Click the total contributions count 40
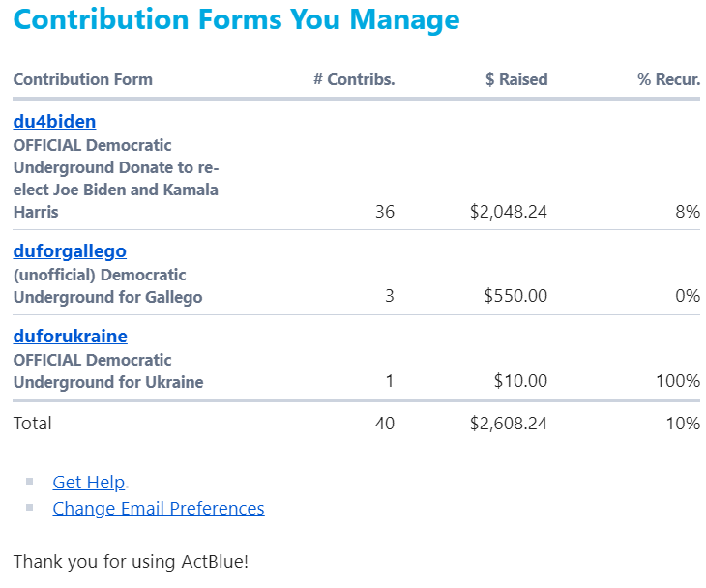The width and height of the screenshot is (706, 588). 385,424
